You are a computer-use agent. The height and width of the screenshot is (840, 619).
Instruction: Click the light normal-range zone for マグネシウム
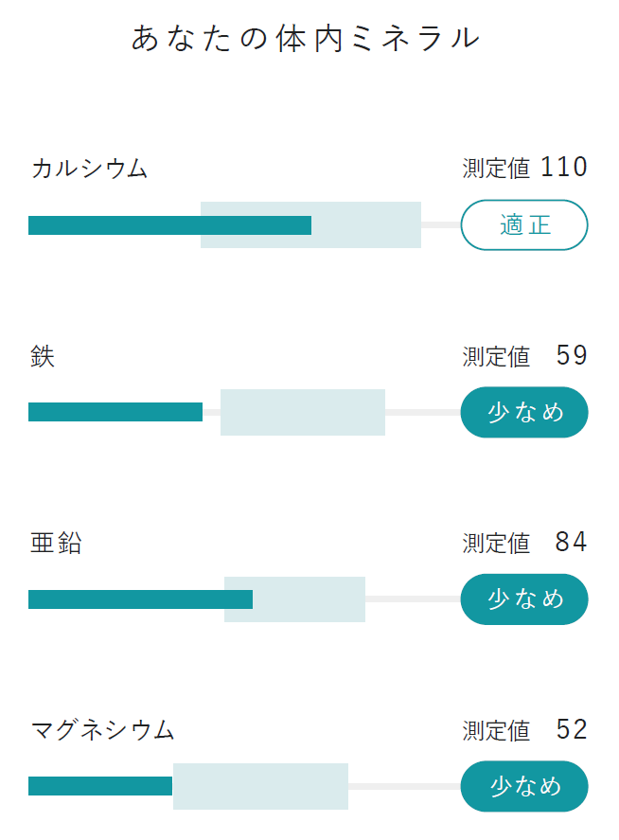[261, 786]
